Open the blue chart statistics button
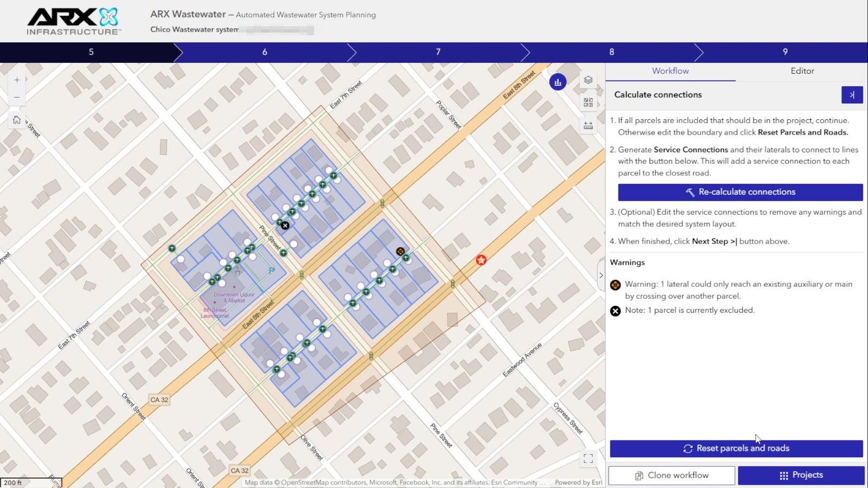The height and width of the screenshot is (488, 868). click(x=558, y=82)
